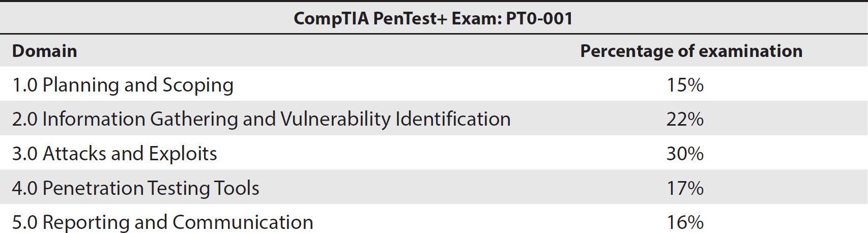This screenshot has height=233, width=868.
Task: Click the word Scoping in domain 1.0
Action: 197,84
